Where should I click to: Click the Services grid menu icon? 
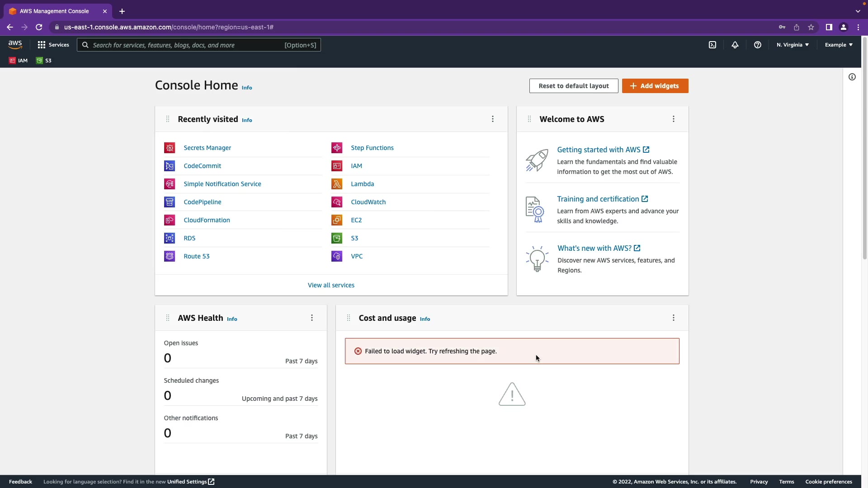click(42, 45)
